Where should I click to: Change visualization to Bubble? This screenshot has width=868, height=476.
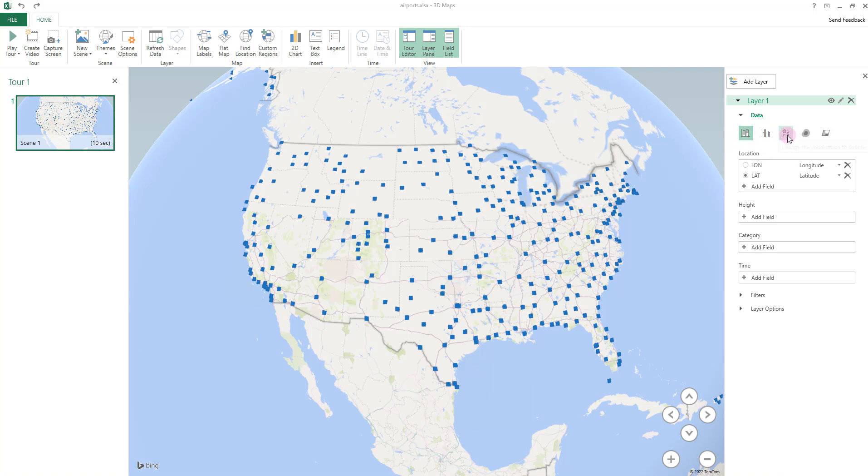click(786, 133)
